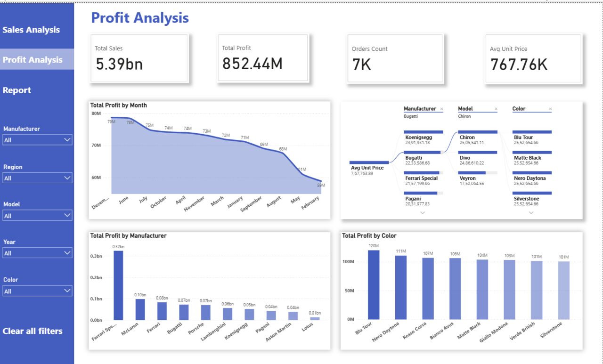
Task: Remove the Color level with its X icon
Action: [550, 109]
